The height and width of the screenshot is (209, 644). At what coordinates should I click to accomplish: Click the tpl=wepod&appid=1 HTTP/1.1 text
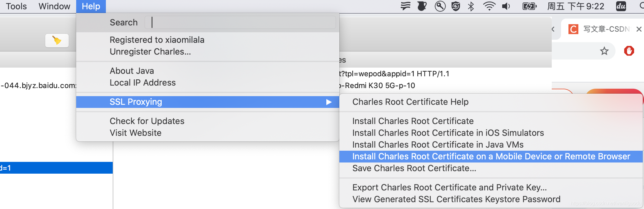394,74
